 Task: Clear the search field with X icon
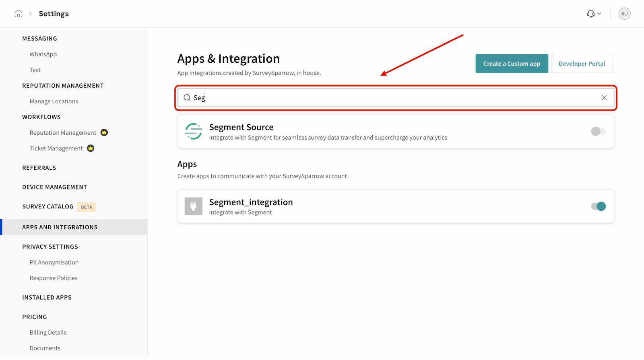click(x=604, y=98)
